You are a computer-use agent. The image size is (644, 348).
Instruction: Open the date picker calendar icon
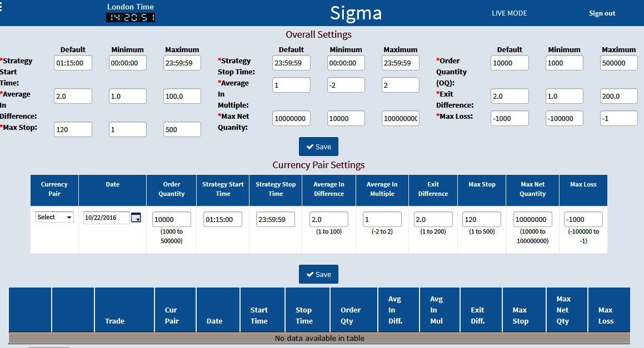136,218
